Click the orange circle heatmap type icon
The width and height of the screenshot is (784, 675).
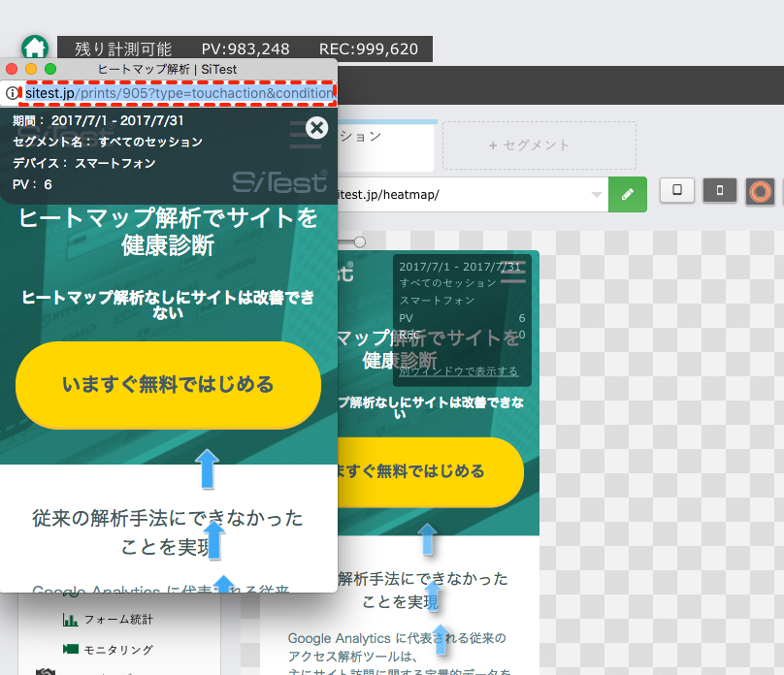point(760,191)
